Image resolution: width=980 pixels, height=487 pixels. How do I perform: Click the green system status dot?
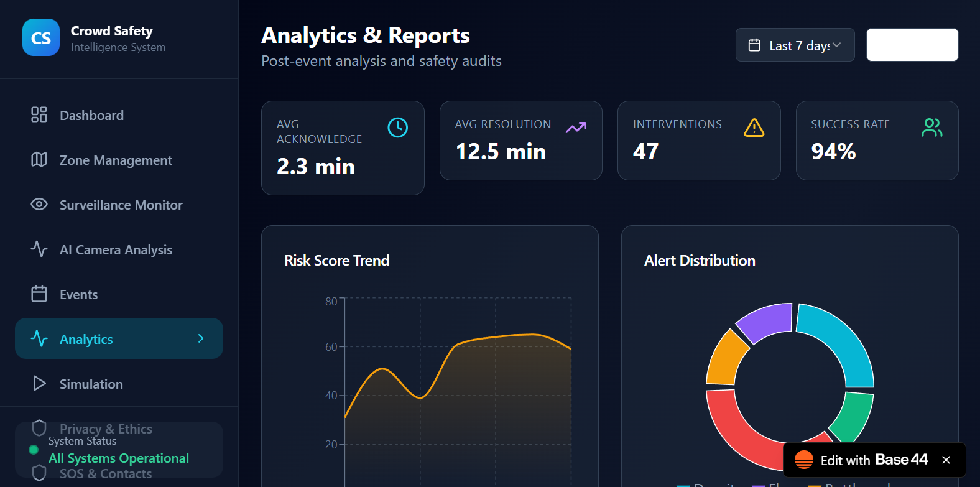(x=34, y=450)
